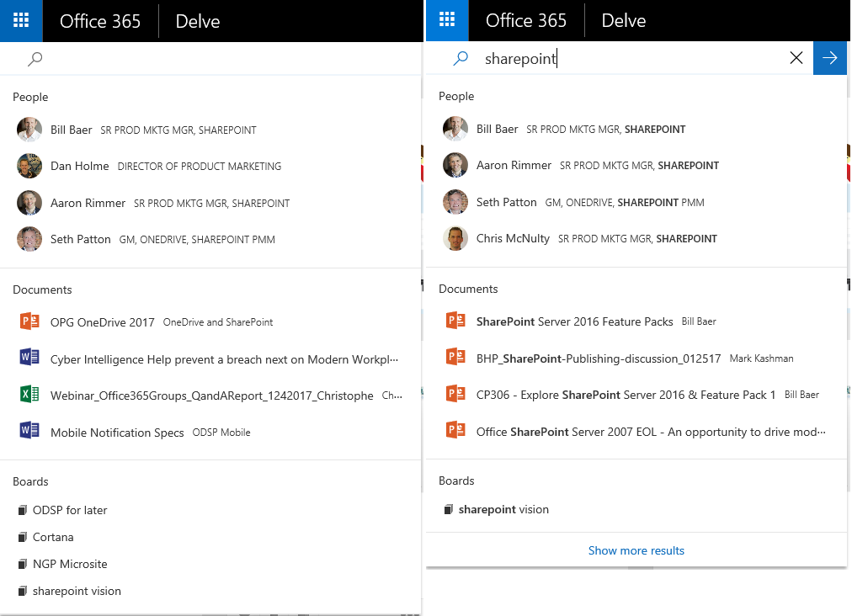This screenshot has width=852, height=616.
Task: Open Bill Baer's avatar in right results
Action: [x=455, y=129]
